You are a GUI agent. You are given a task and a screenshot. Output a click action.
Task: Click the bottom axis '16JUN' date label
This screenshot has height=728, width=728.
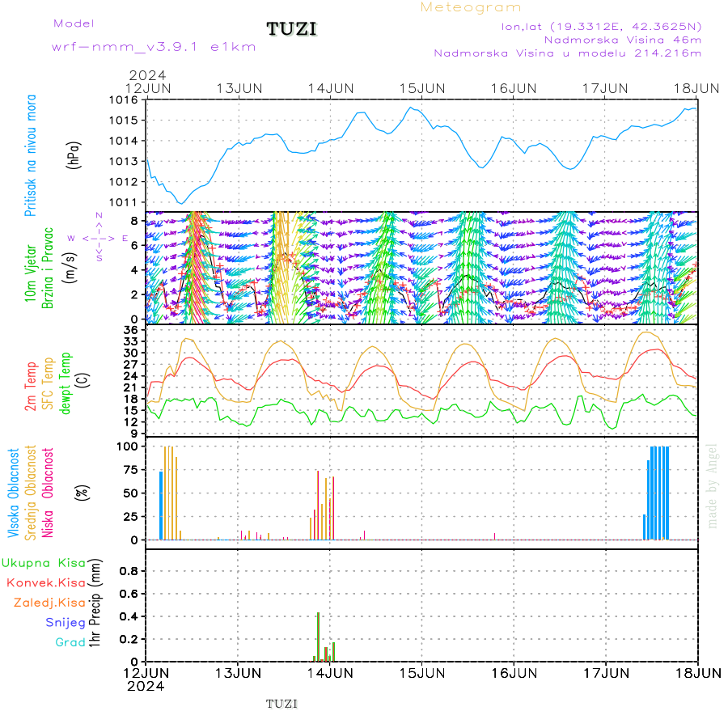[514, 673]
